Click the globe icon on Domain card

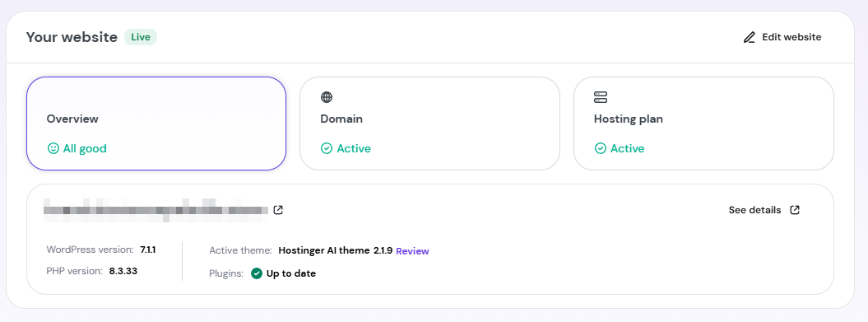327,97
